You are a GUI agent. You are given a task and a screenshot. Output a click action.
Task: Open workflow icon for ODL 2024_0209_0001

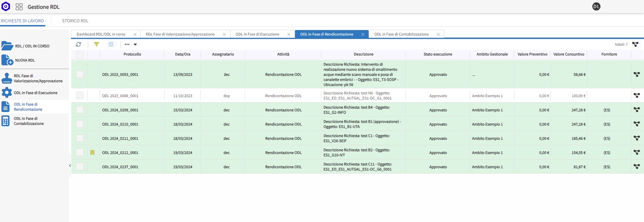click(x=637, y=110)
